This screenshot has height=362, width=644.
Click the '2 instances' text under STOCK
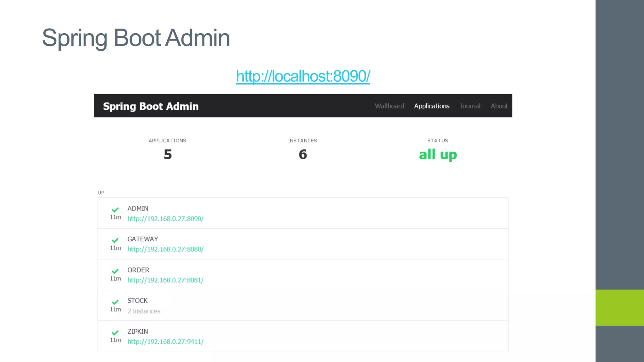[144, 311]
